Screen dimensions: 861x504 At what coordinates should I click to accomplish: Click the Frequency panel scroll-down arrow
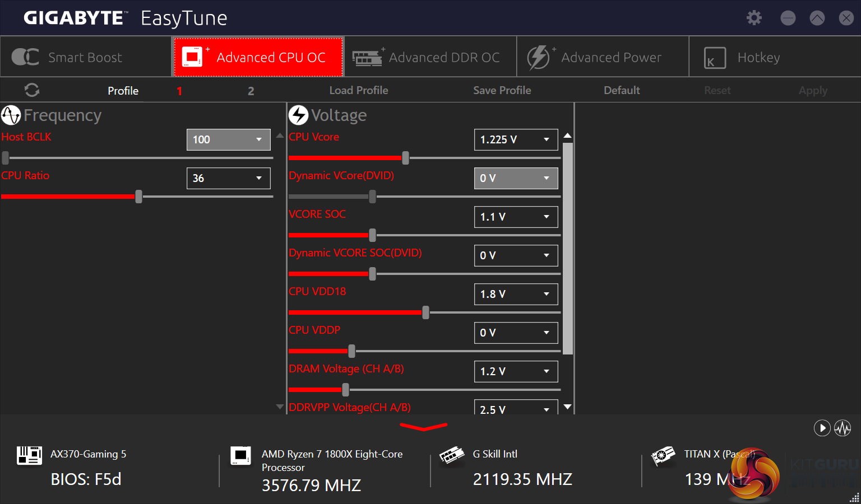(x=280, y=407)
